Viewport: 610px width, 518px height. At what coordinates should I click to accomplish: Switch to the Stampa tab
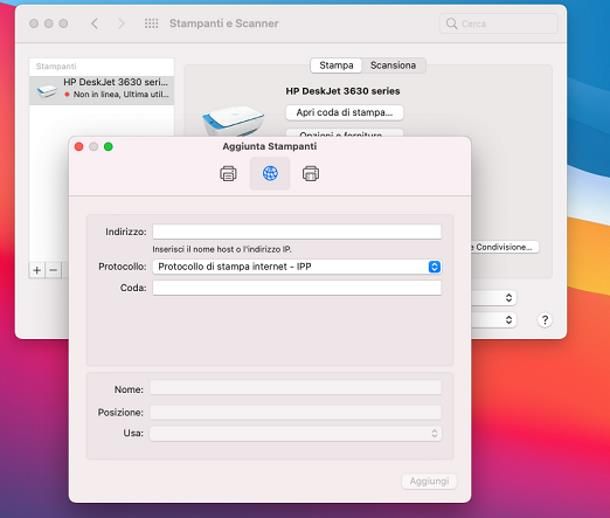336,65
